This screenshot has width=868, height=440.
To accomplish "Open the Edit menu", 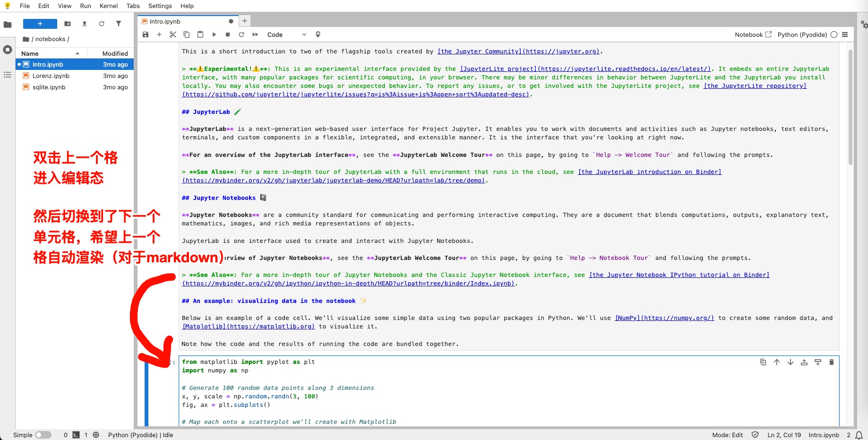I will (x=44, y=6).
